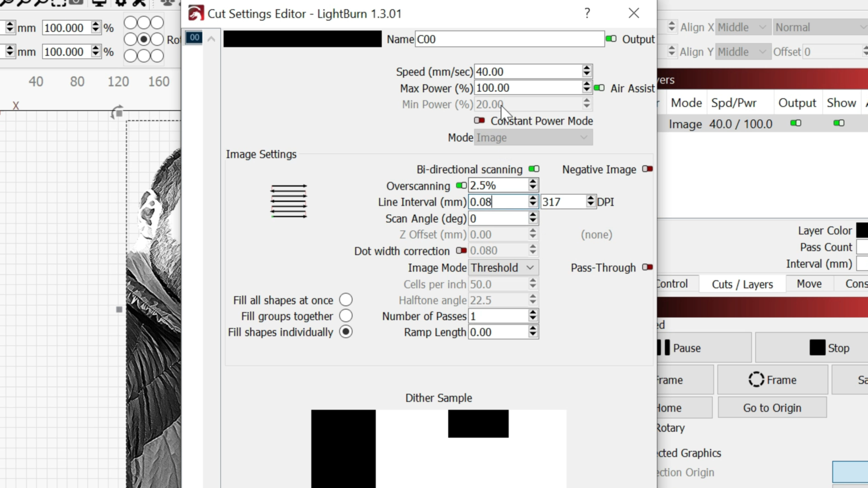Image resolution: width=868 pixels, height=488 pixels.
Task: Open the Cuts / Layers tab
Action: point(742,284)
